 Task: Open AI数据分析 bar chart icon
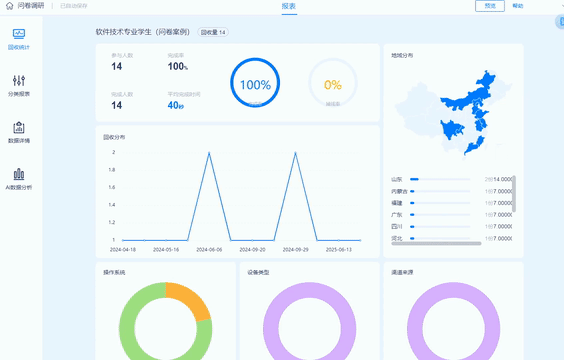tap(19, 174)
